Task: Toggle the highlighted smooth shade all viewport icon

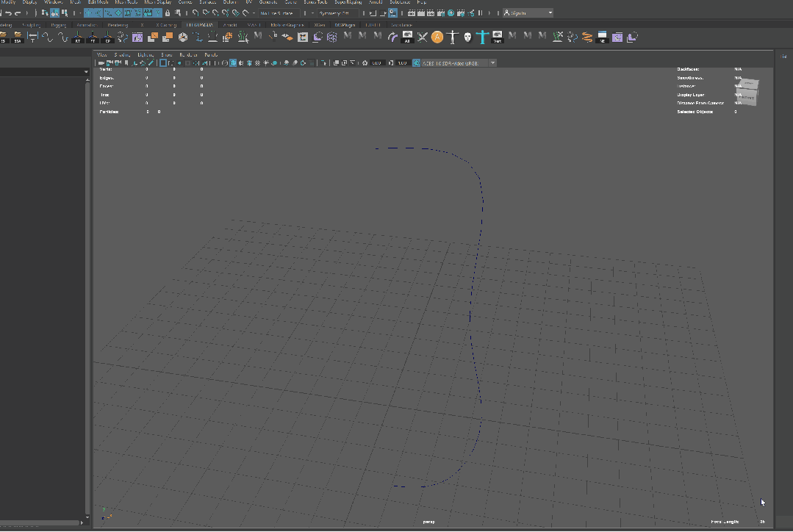Action: coord(233,63)
